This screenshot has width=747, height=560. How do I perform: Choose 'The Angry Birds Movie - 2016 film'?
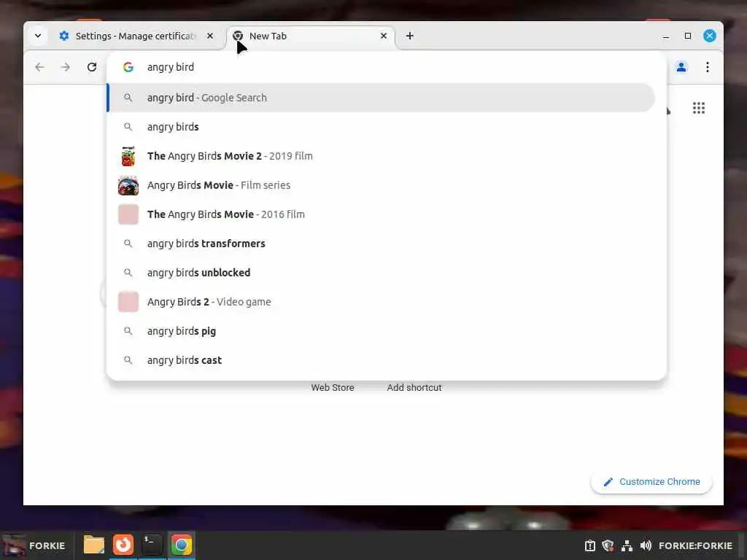coord(381,214)
